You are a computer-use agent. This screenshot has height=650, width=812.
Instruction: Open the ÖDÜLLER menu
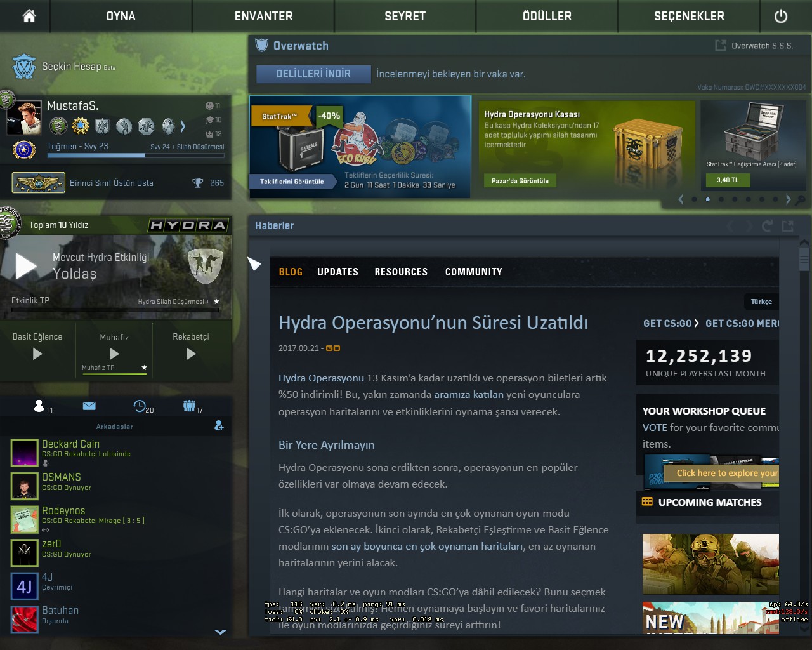point(547,16)
